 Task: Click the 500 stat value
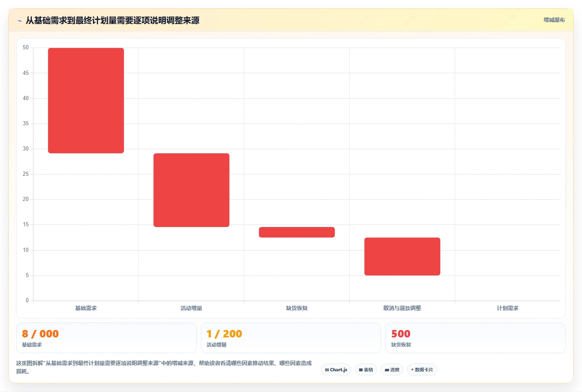tap(401, 334)
